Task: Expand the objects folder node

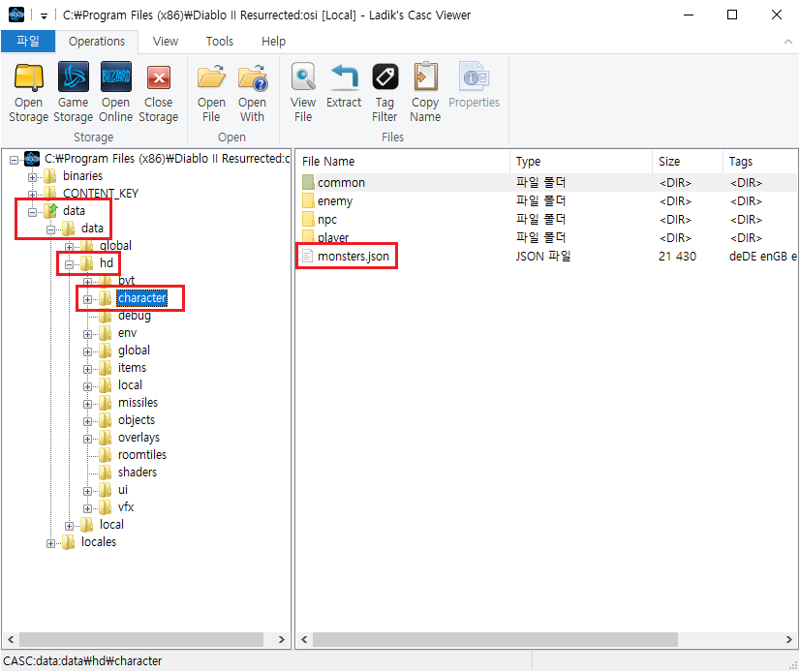Action: [x=87, y=421]
